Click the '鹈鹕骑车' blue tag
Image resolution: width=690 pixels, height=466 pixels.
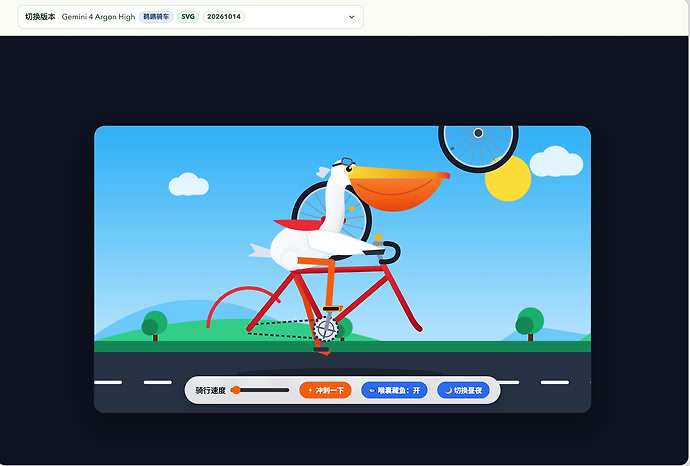point(156,17)
